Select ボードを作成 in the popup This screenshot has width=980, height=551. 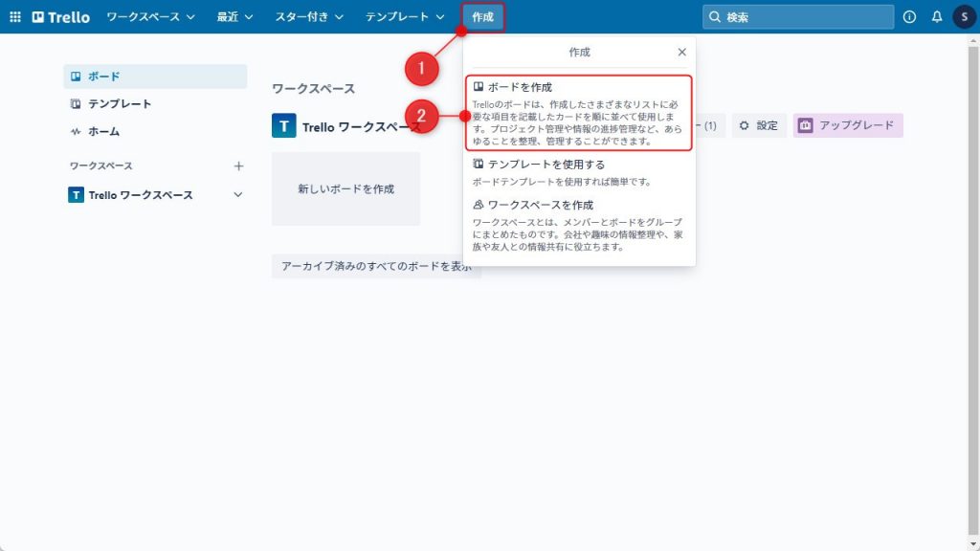(579, 113)
